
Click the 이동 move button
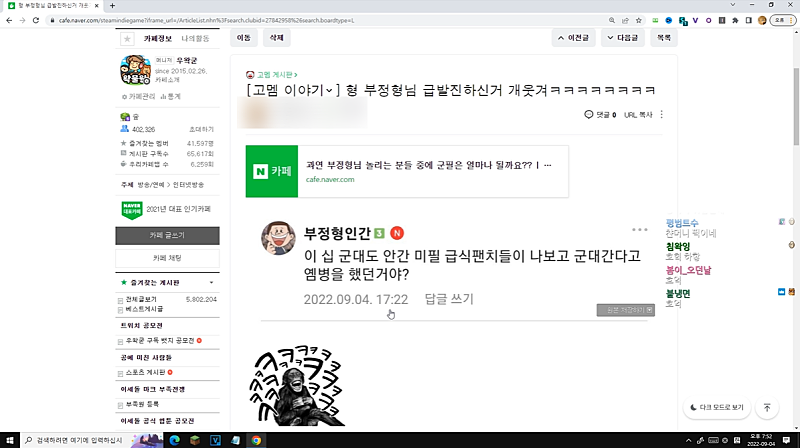tap(244, 38)
